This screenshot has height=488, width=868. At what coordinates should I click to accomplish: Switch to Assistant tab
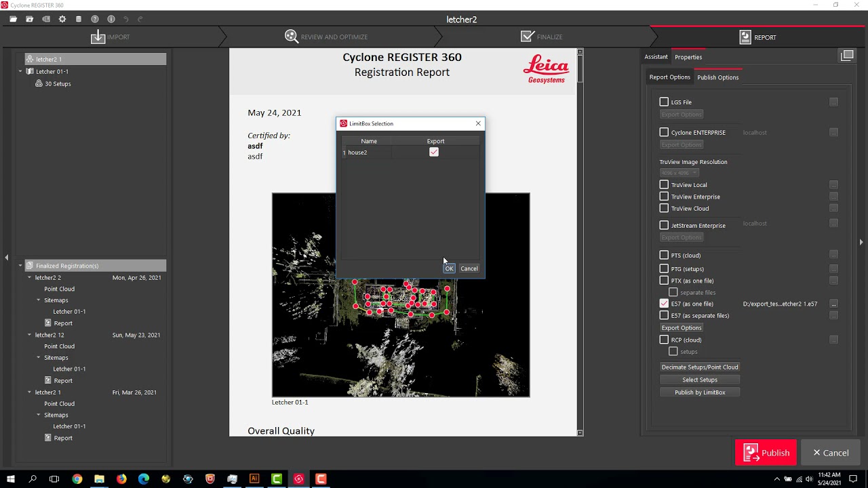coord(656,57)
